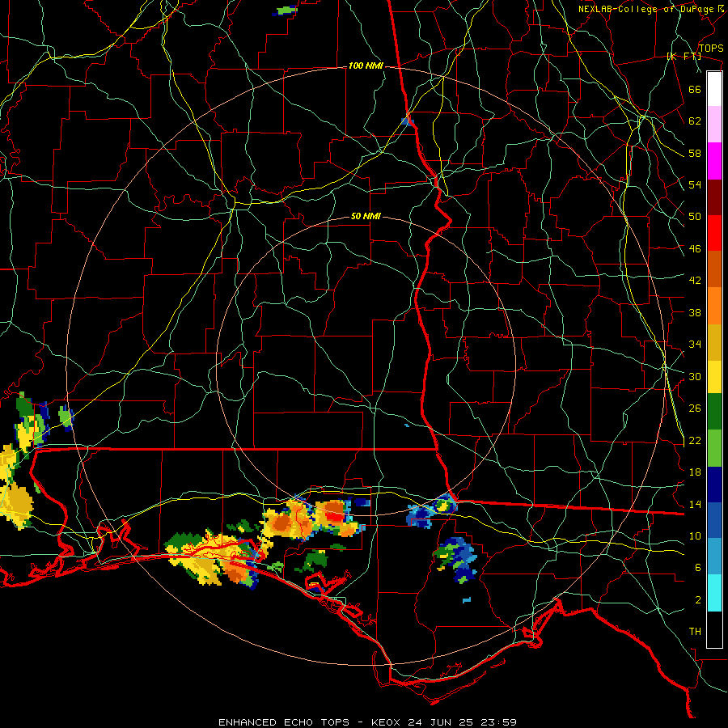
Task: Click the '50' legend value
Action: coord(695,217)
